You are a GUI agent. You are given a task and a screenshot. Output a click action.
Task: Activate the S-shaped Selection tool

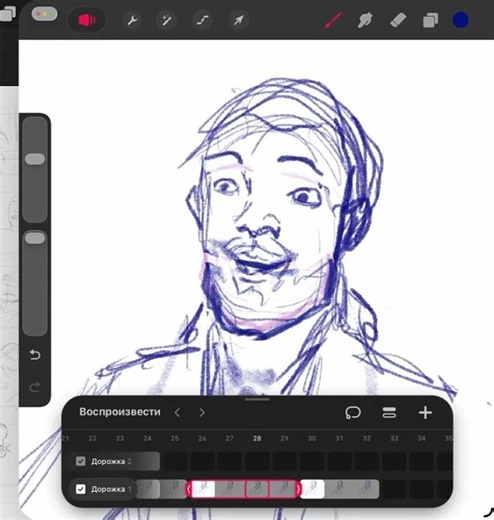[202, 20]
